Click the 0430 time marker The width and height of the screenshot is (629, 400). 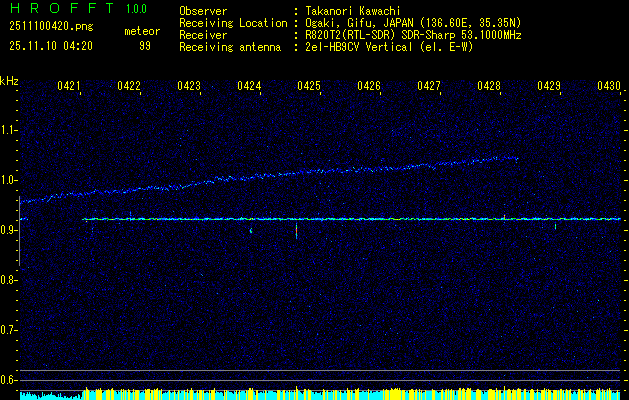(609, 87)
